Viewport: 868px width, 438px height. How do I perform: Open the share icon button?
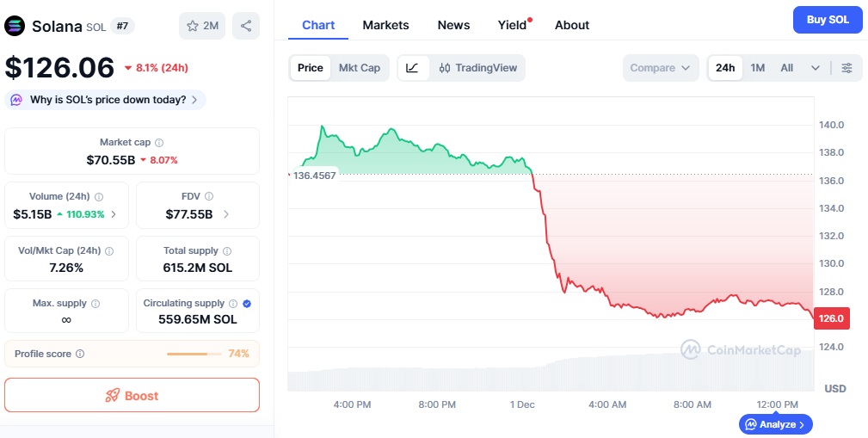coord(246,26)
